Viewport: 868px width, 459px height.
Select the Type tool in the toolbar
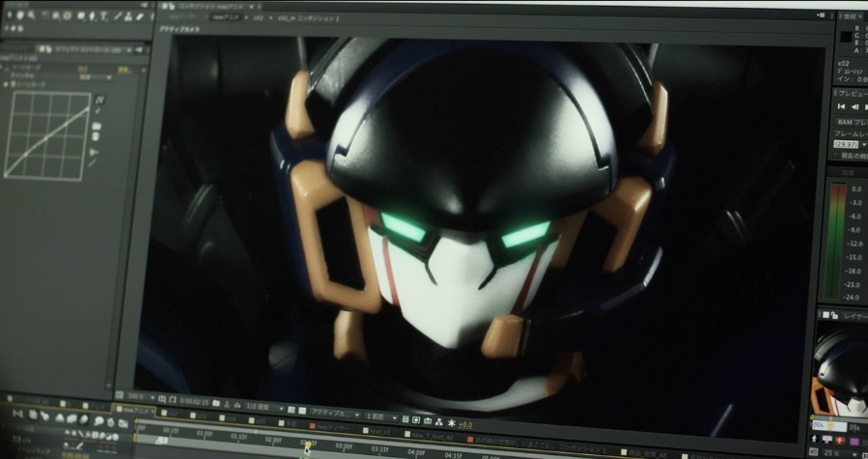[103, 16]
